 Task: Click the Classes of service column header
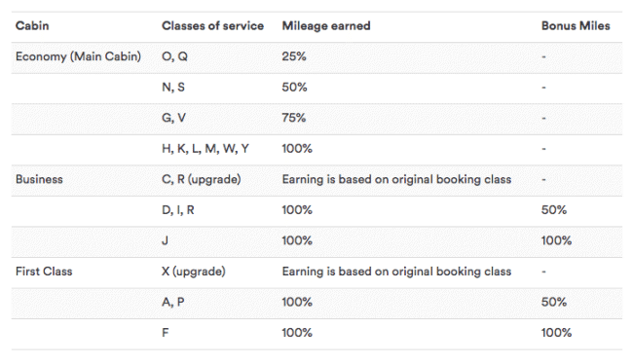(212, 26)
